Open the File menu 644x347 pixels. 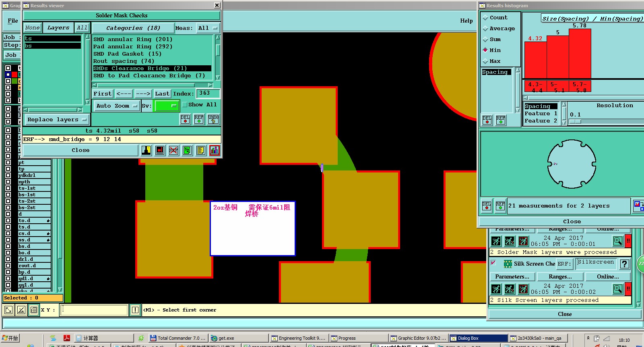13,21
